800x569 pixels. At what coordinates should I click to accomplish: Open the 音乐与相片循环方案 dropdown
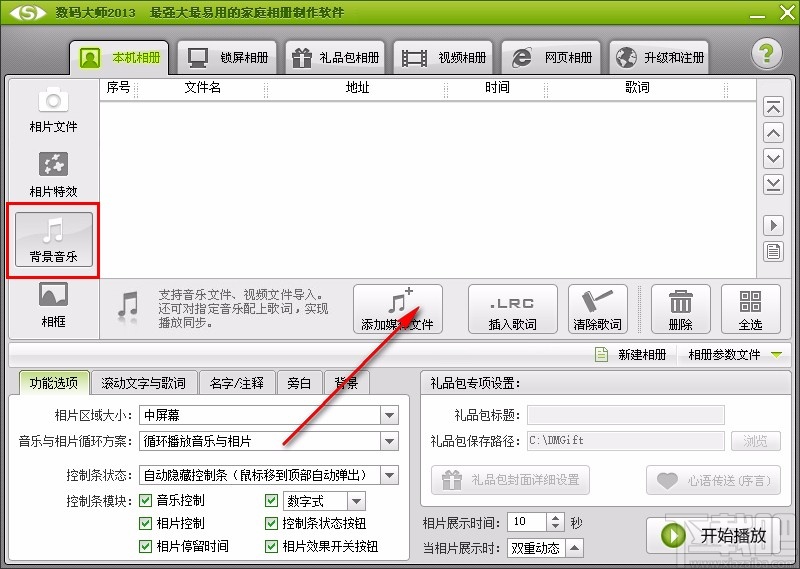tap(269, 441)
